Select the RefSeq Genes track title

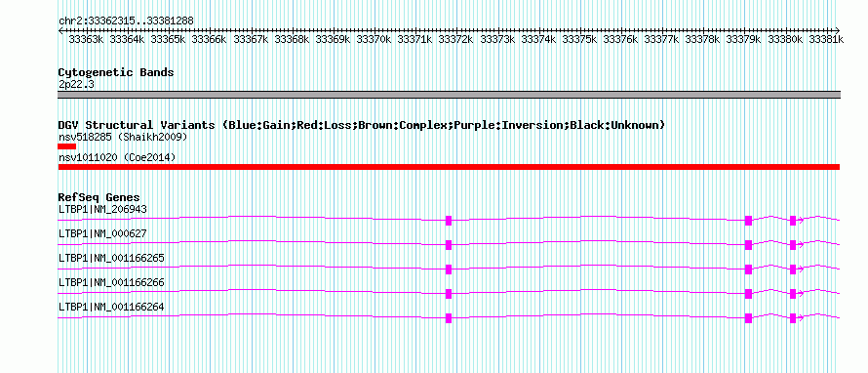99,197
